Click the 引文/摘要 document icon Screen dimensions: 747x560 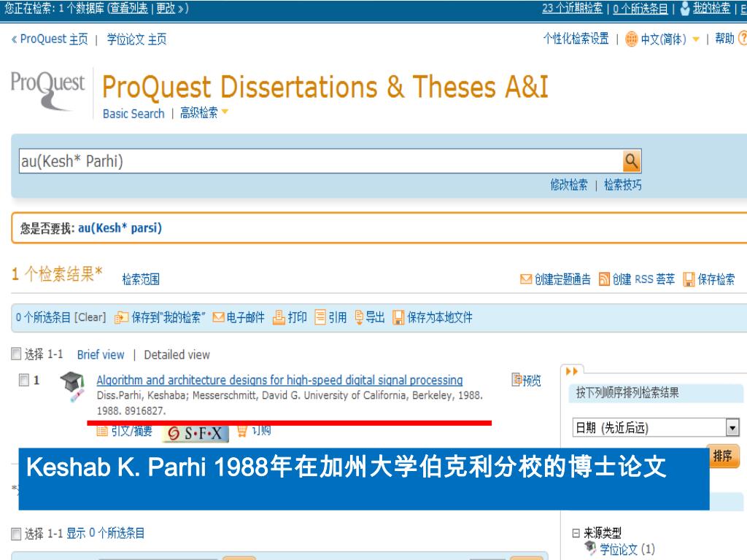102,432
